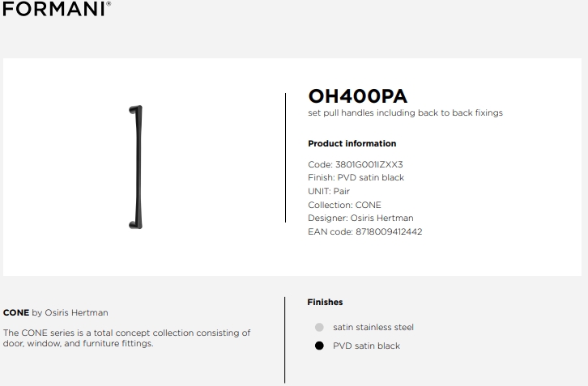
Task: Click the OH400PA product title
Action: click(358, 96)
